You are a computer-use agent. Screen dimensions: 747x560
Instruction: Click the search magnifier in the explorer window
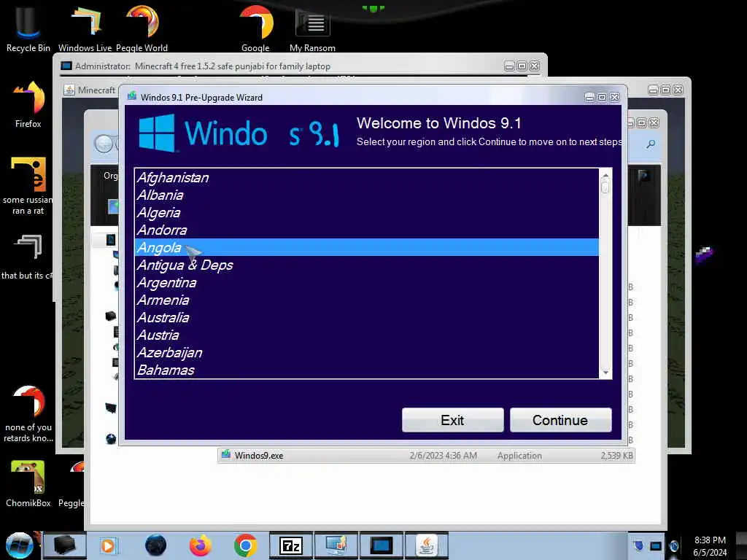coord(650,144)
